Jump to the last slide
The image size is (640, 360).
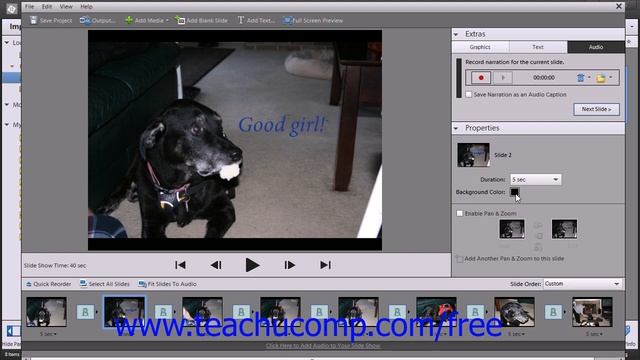325,265
